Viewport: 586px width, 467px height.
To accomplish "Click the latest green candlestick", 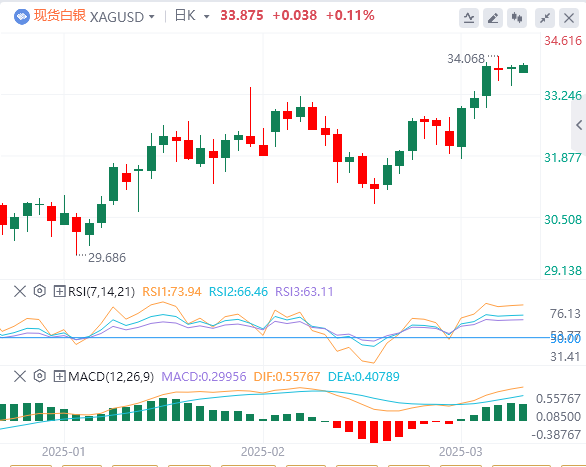I will [x=524, y=68].
